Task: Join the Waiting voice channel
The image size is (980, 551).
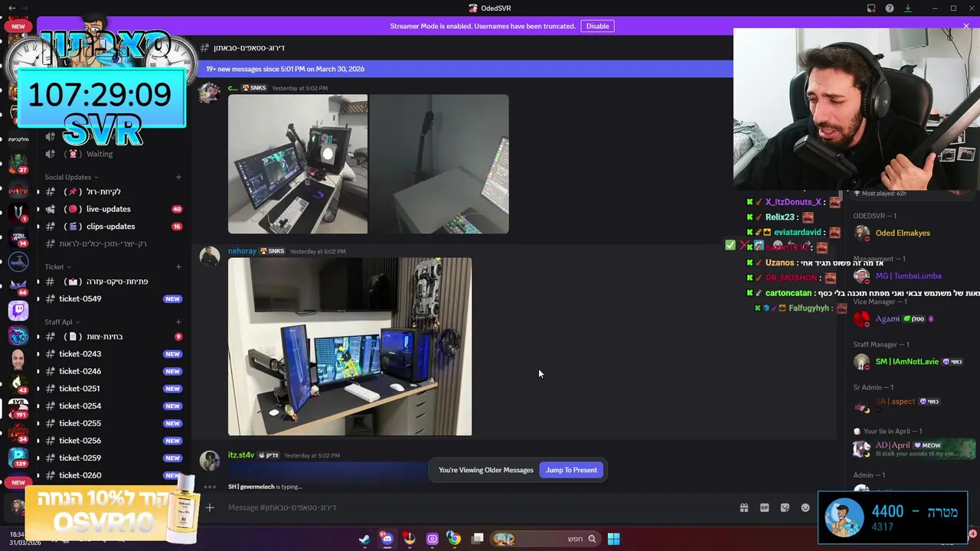Action: (113, 154)
